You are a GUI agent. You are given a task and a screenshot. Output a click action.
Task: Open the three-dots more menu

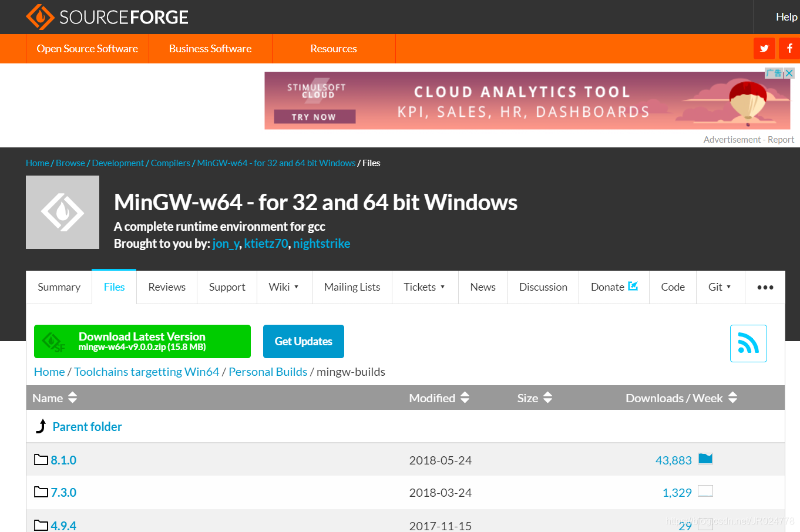tap(765, 287)
